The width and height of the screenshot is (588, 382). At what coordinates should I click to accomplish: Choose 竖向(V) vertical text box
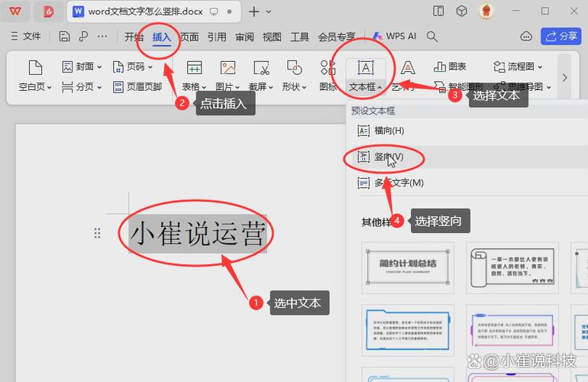(x=467, y=157)
